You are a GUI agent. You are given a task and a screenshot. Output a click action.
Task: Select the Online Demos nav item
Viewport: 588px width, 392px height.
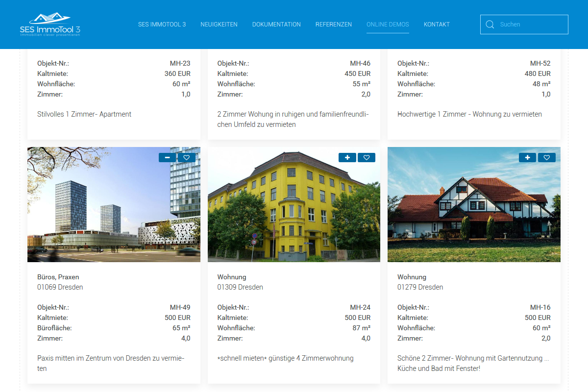(388, 24)
